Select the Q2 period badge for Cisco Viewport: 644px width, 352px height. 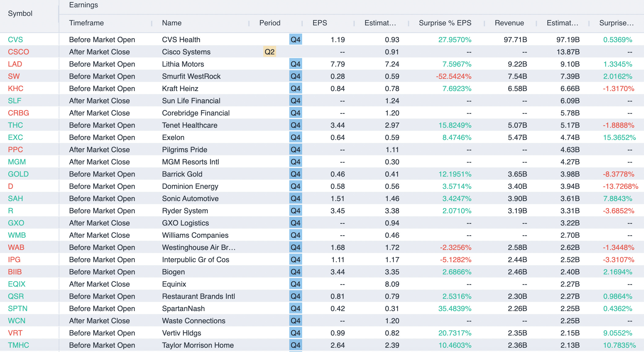pos(269,52)
